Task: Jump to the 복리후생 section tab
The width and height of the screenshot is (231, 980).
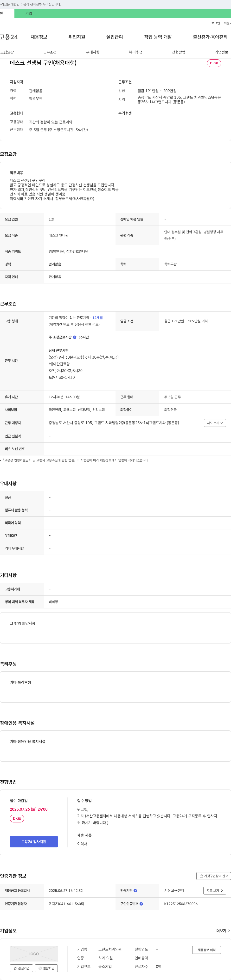Action: click(x=136, y=52)
